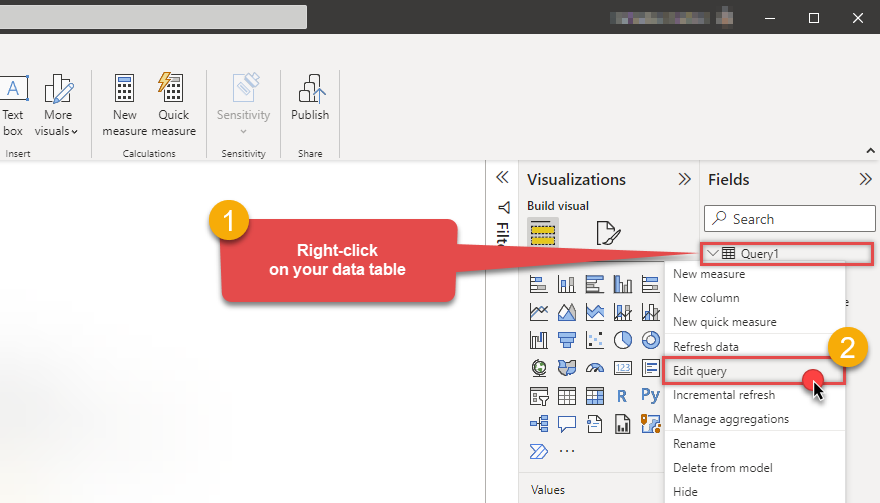Select Scatter chart visual
This screenshot has width=880, height=503.
point(595,340)
